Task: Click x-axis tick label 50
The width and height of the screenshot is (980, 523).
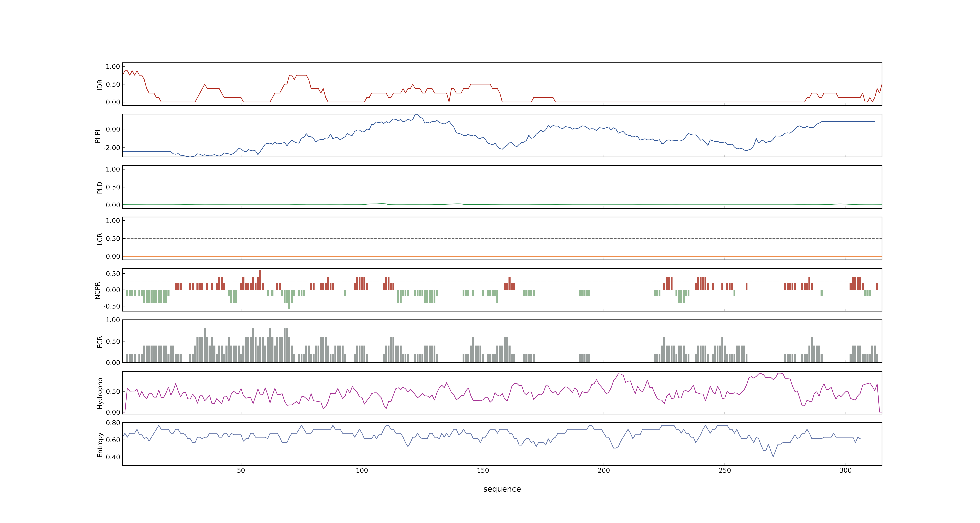Action: pyautogui.click(x=241, y=470)
